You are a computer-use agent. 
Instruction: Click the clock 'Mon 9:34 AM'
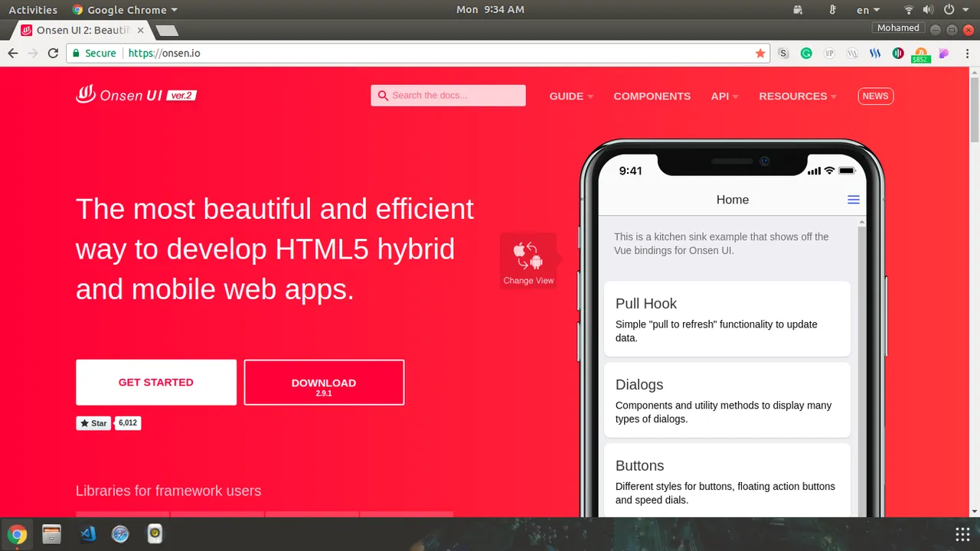pos(490,10)
